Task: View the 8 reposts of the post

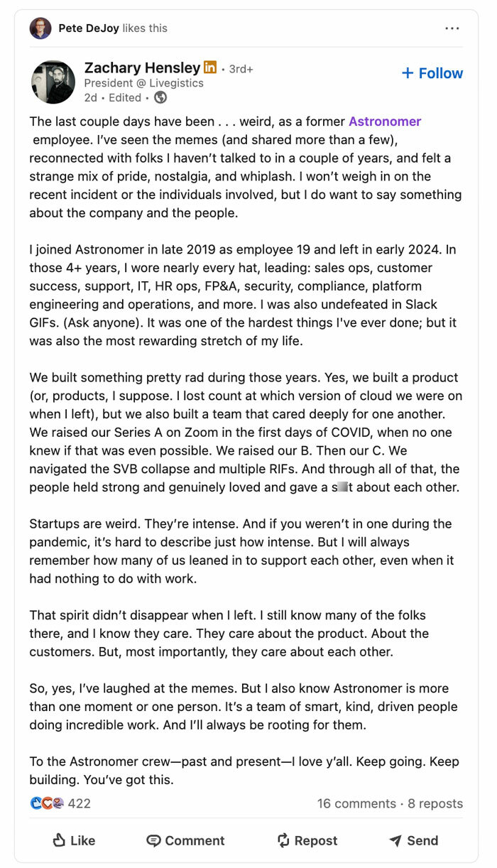Action: [x=435, y=803]
